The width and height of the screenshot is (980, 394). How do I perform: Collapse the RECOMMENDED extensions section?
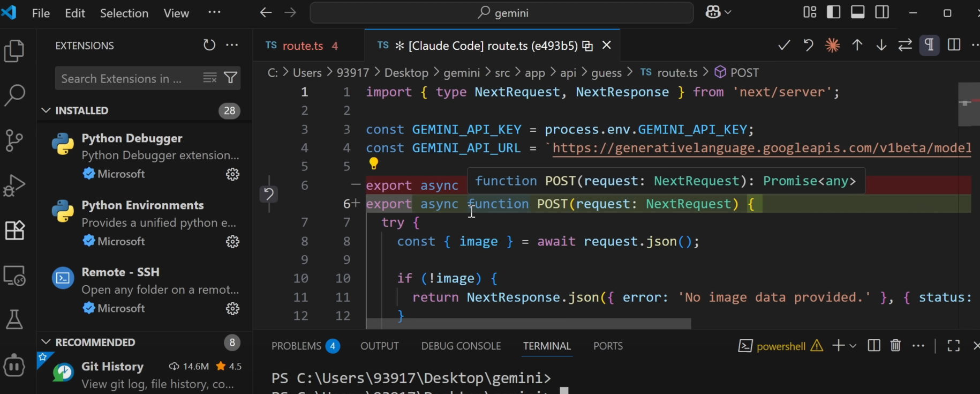click(x=47, y=342)
